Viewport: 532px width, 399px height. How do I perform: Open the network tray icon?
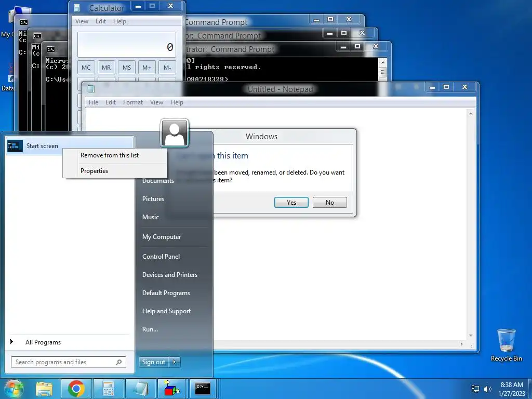pos(475,389)
